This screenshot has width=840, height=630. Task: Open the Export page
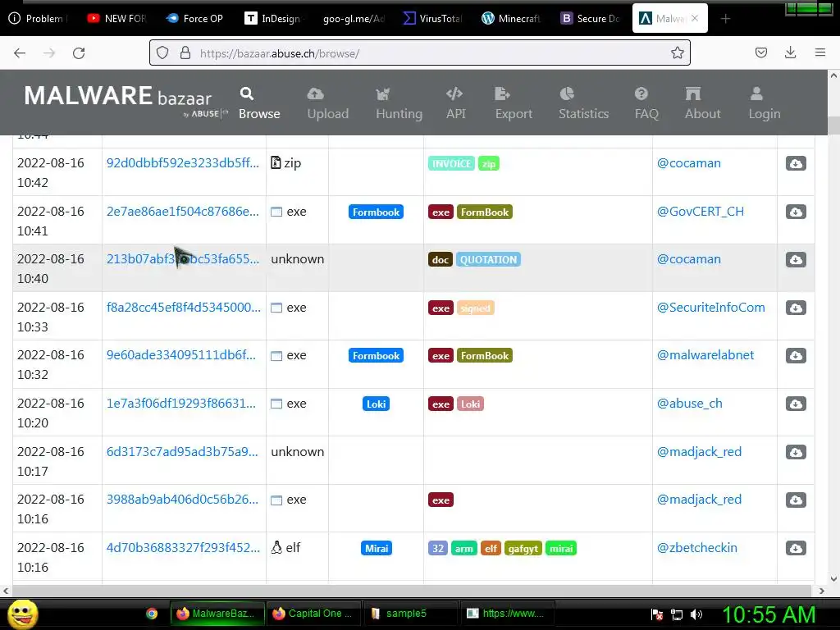(x=514, y=103)
